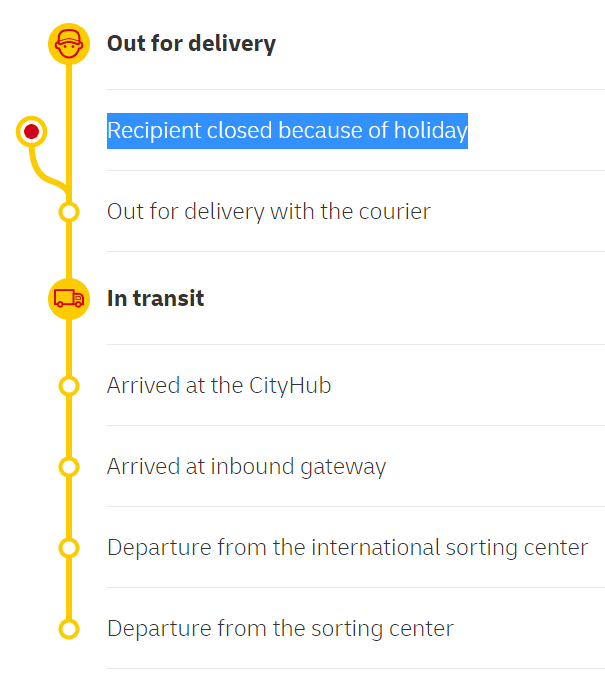The height and width of the screenshot is (681, 605).
Task: Click the In transit truck icon
Action: 68,298
